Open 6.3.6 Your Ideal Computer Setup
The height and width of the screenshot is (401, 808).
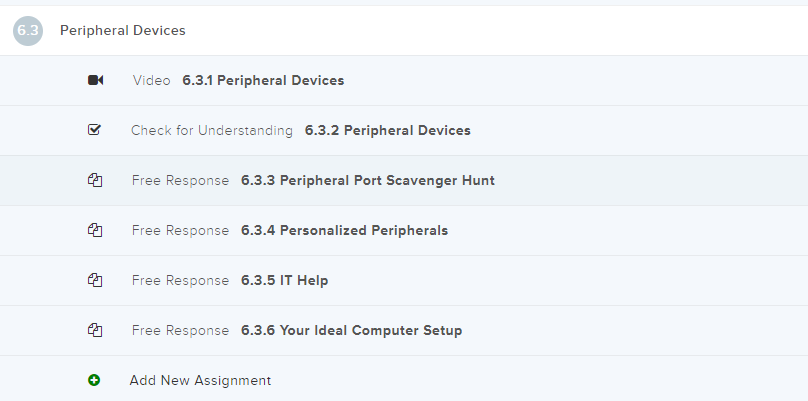click(x=351, y=330)
